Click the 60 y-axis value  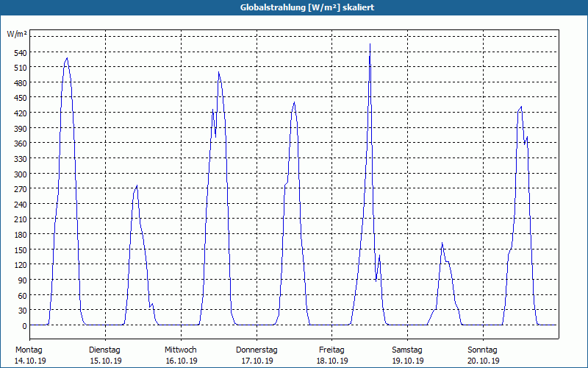(x=23, y=296)
